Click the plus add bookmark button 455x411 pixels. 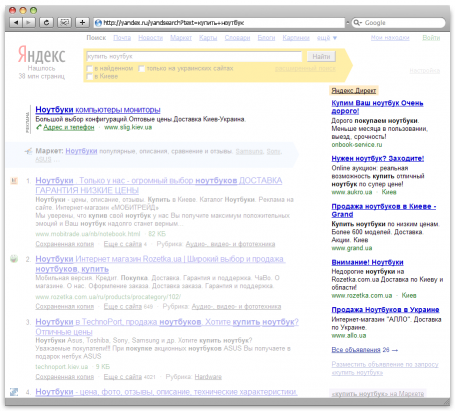82,22
